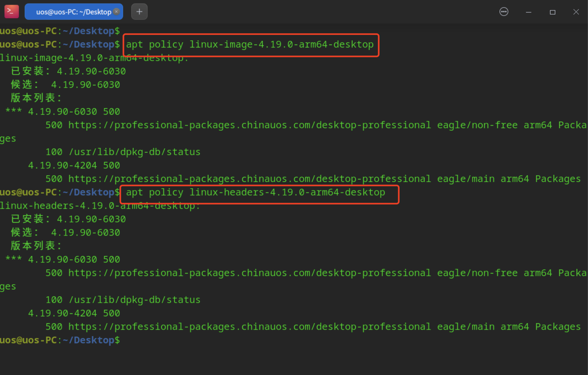Click the dpkg-db/status path under linux-headers
This screenshot has height=375, width=588.
134,300
